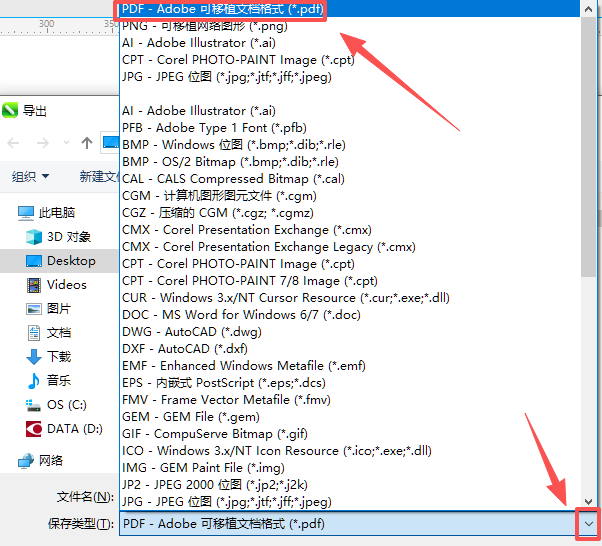Click the OS (C:) drive icon
This screenshot has width=602, height=546.
click(x=33, y=405)
